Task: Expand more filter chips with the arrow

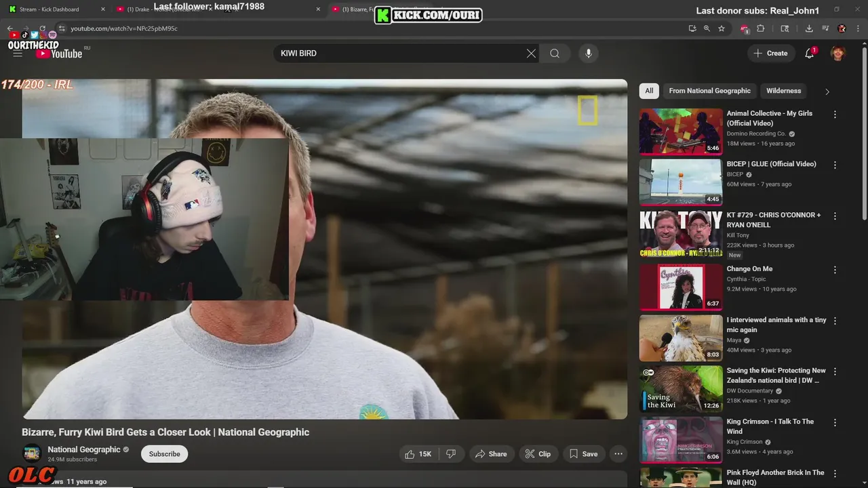Action: tap(827, 91)
